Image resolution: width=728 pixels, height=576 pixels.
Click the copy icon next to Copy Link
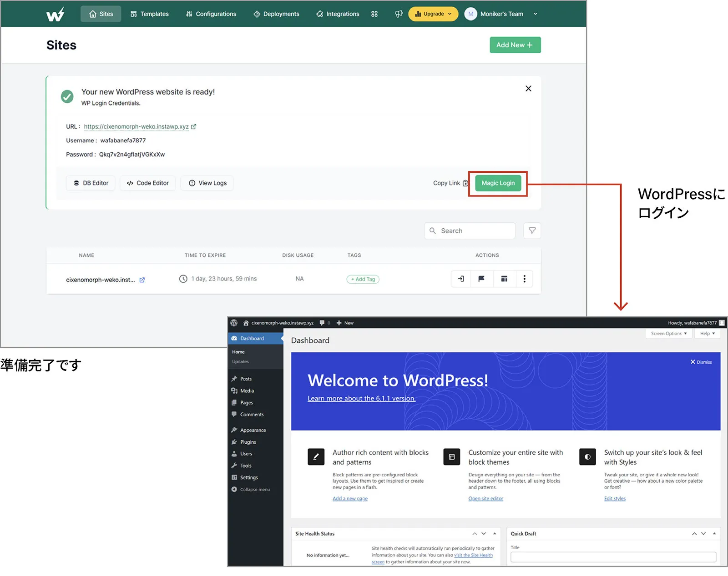click(465, 183)
